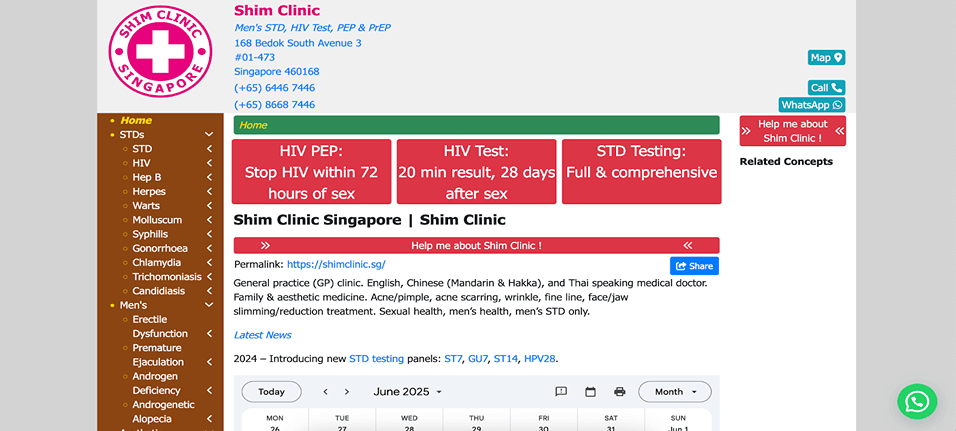
Task: Select Home in the left menu
Action: tap(135, 121)
